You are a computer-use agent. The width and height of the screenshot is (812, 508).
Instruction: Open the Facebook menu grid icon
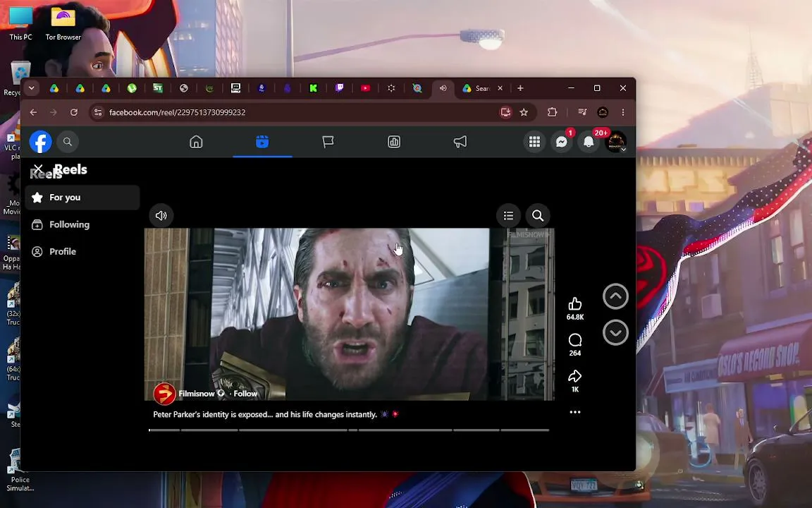(x=534, y=142)
